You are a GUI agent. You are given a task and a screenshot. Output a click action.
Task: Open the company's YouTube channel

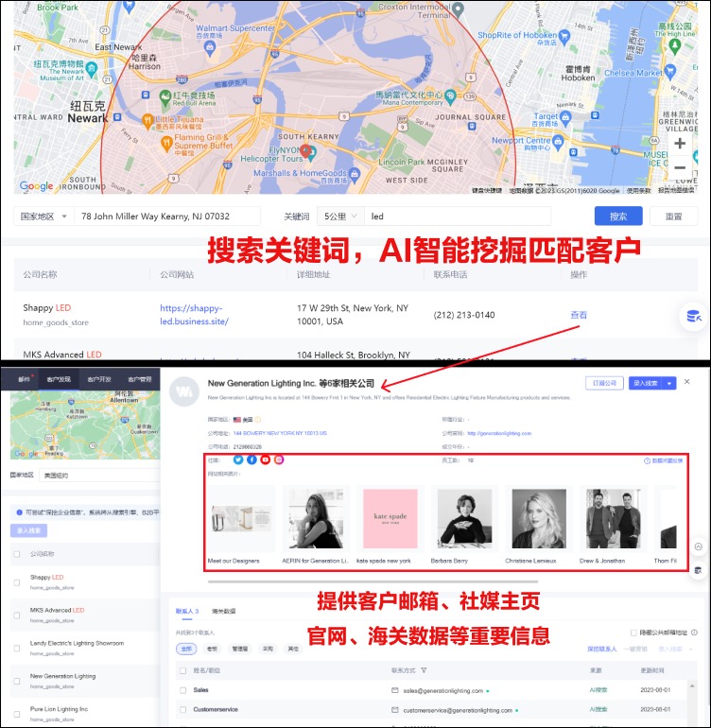265,459
